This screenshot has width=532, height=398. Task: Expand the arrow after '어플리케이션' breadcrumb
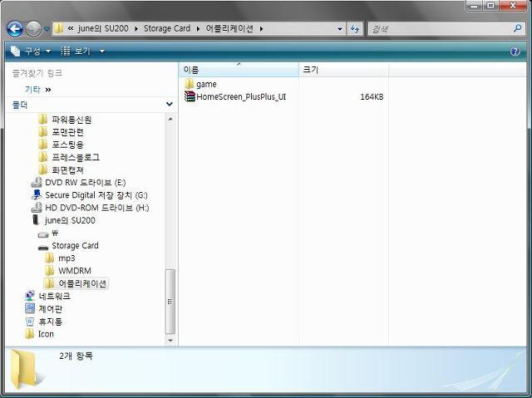tap(261, 29)
